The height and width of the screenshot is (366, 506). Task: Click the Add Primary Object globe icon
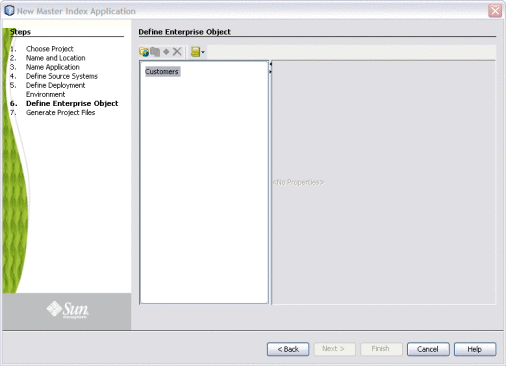144,52
